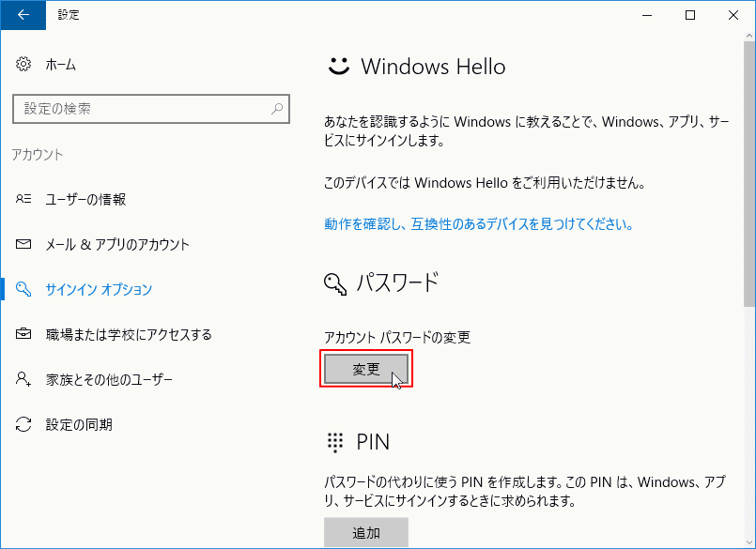The width and height of the screenshot is (756, 549).
Task: Open 職場または学校にアクセスする page
Action: pos(129,334)
